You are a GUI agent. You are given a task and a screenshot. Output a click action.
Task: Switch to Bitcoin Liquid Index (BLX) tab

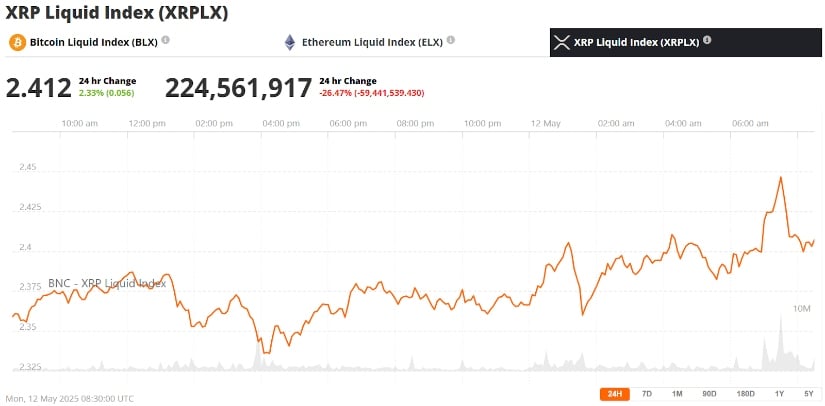94,43
